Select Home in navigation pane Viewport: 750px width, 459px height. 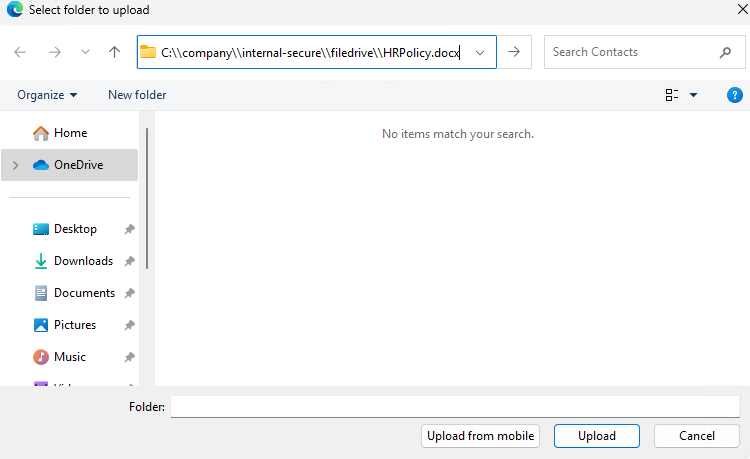(70, 133)
